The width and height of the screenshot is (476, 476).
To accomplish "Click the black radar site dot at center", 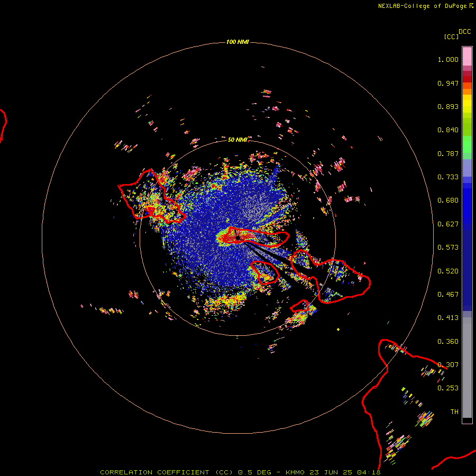I will (x=238, y=238).
